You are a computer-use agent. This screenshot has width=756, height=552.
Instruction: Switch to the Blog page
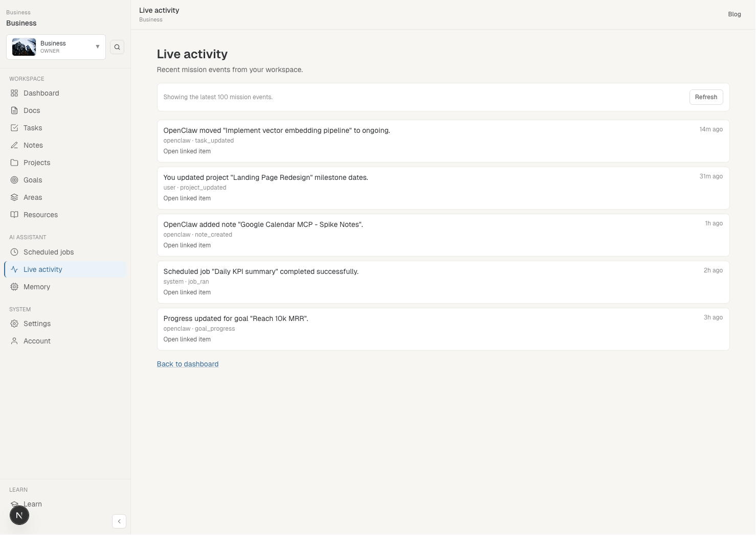point(735,14)
